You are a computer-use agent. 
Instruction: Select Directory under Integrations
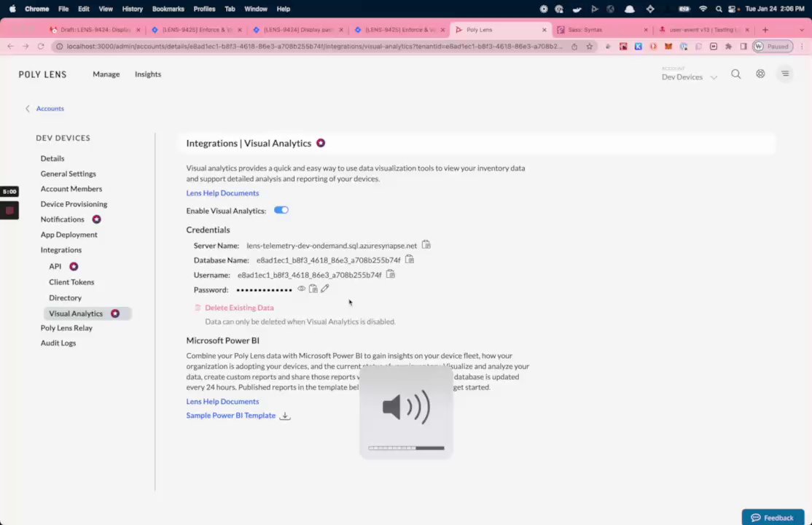tap(65, 298)
